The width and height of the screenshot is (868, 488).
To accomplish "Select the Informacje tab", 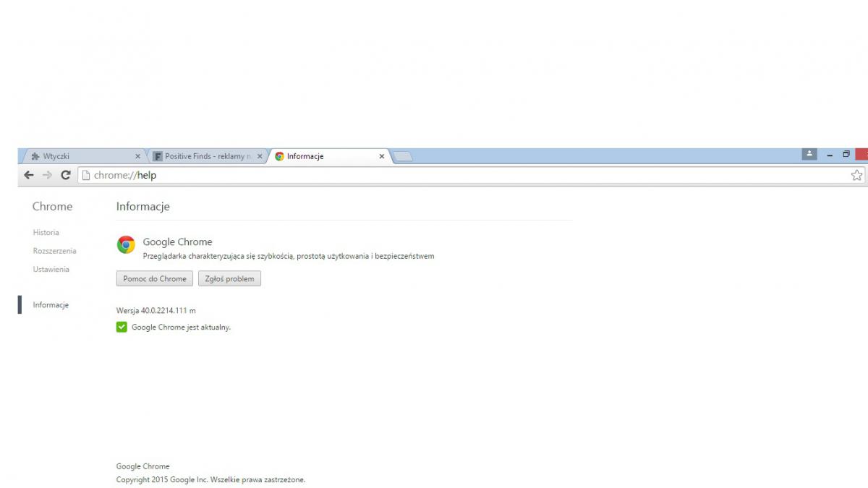I will 329,156.
